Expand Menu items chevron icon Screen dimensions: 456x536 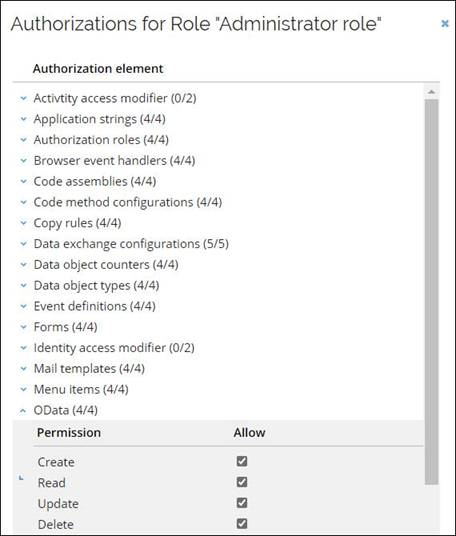[23, 390]
